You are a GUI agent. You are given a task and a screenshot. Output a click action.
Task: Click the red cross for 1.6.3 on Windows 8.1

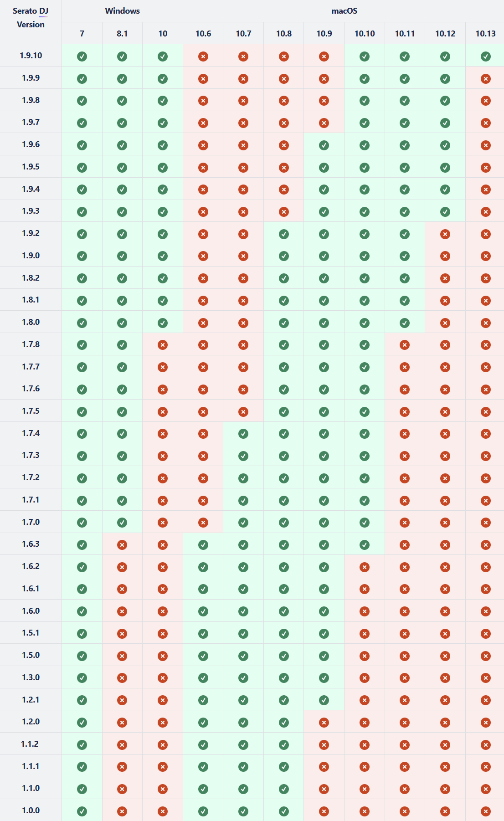tap(122, 545)
